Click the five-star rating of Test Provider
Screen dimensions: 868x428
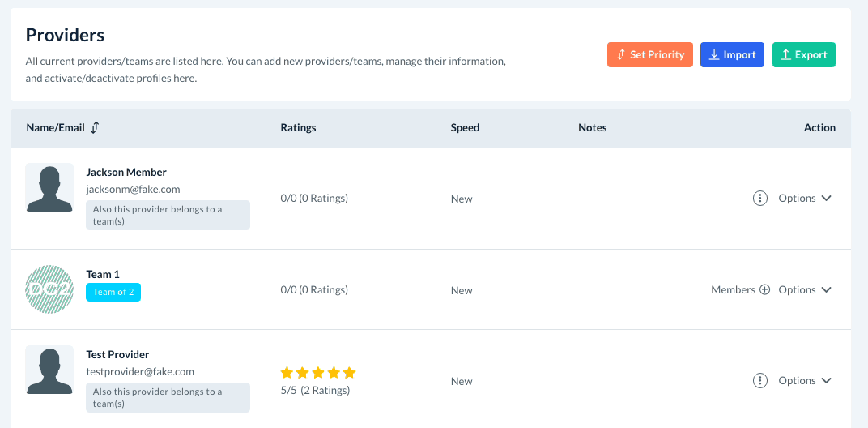317,373
